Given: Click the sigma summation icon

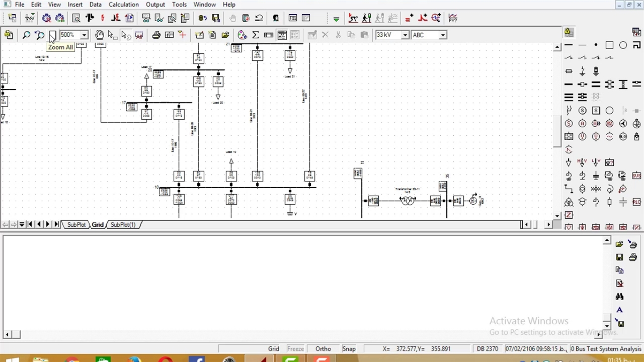Looking at the screenshot, I should tap(256, 35).
